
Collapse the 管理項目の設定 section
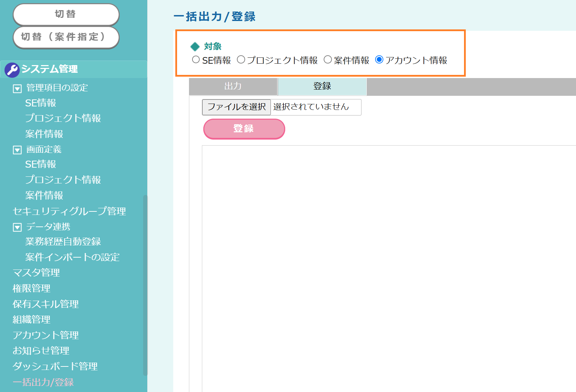coord(17,89)
